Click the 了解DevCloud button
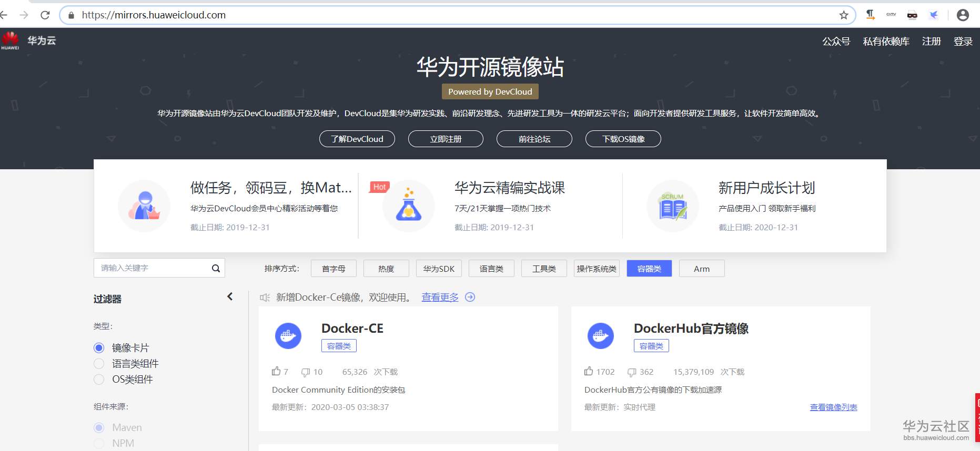 [x=357, y=139]
